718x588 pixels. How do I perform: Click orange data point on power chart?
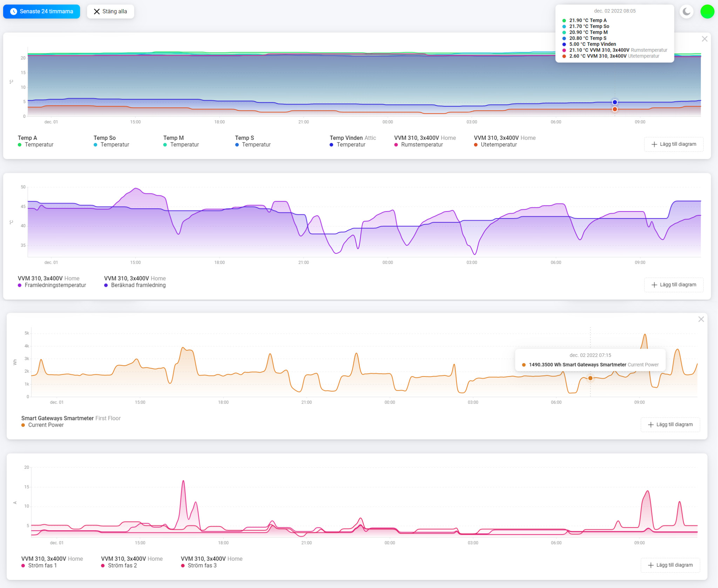click(590, 378)
